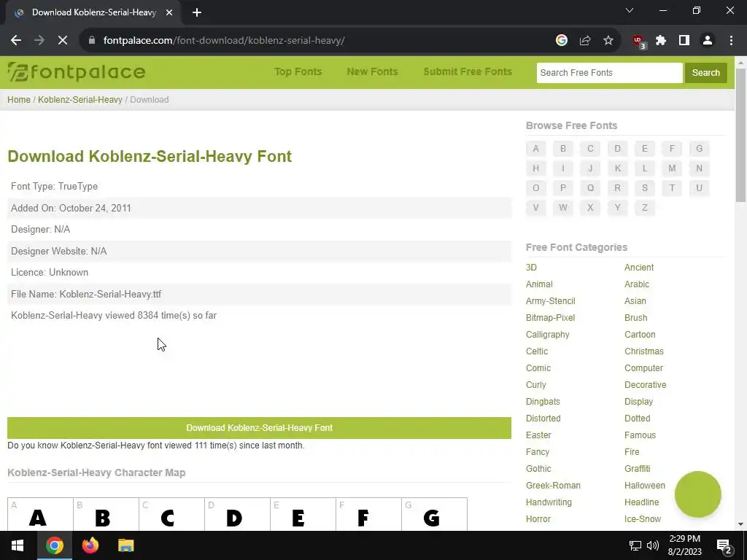Go back using the browser back arrow

click(16, 41)
